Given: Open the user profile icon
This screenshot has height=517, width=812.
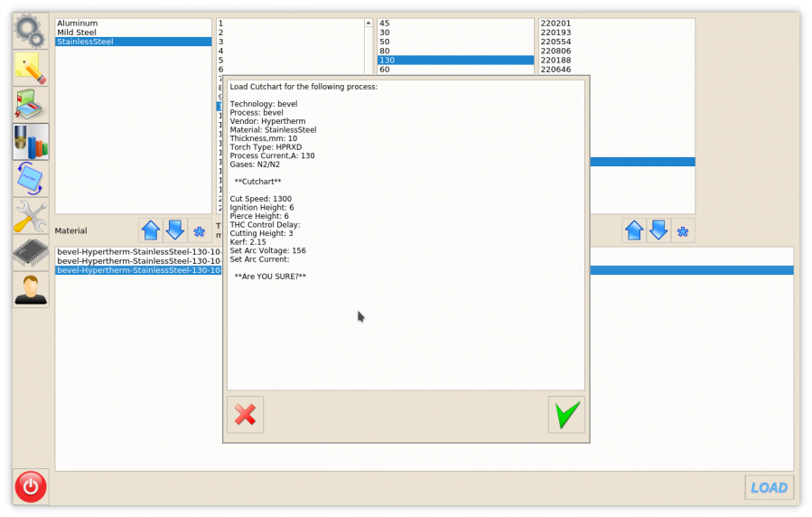Looking at the screenshot, I should pyautogui.click(x=30, y=290).
